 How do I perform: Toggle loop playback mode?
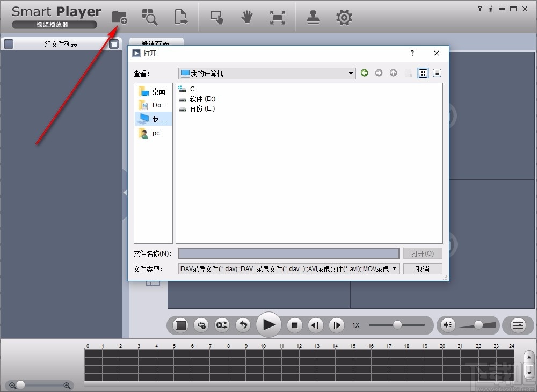tap(201, 325)
